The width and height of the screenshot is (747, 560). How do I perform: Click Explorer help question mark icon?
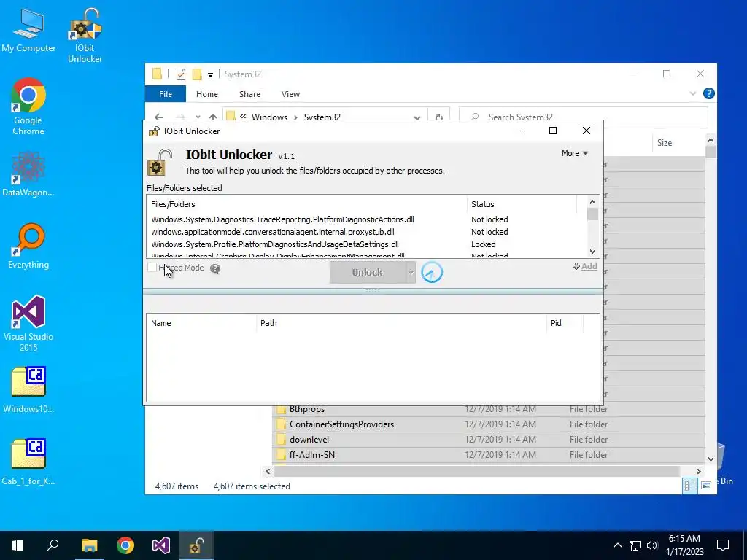pyautogui.click(x=708, y=94)
